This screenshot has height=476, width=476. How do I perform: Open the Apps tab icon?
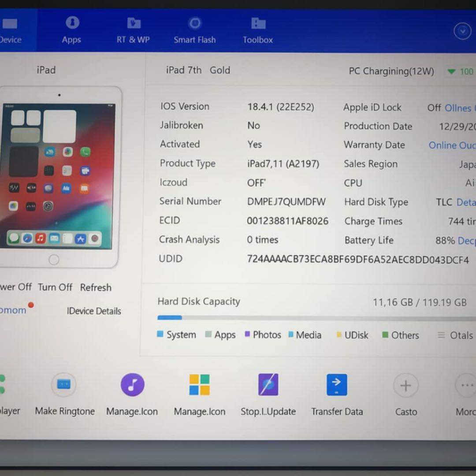tap(72, 23)
